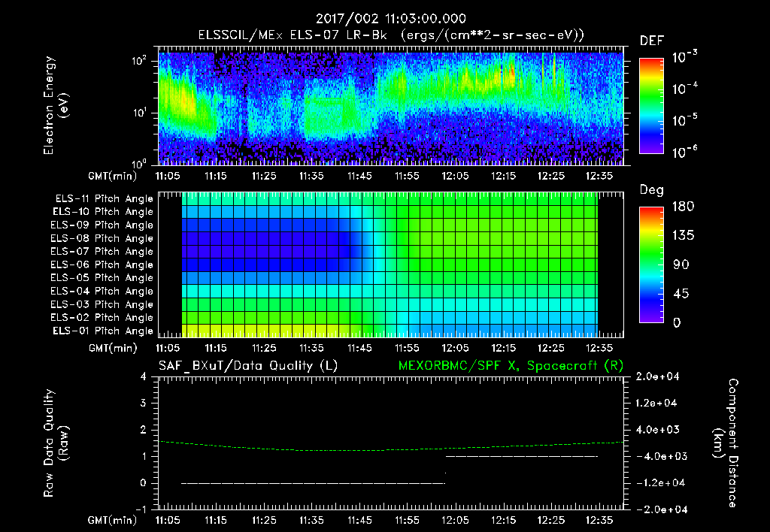
Task: Select the DEF legend label
Action: pyautogui.click(x=652, y=41)
